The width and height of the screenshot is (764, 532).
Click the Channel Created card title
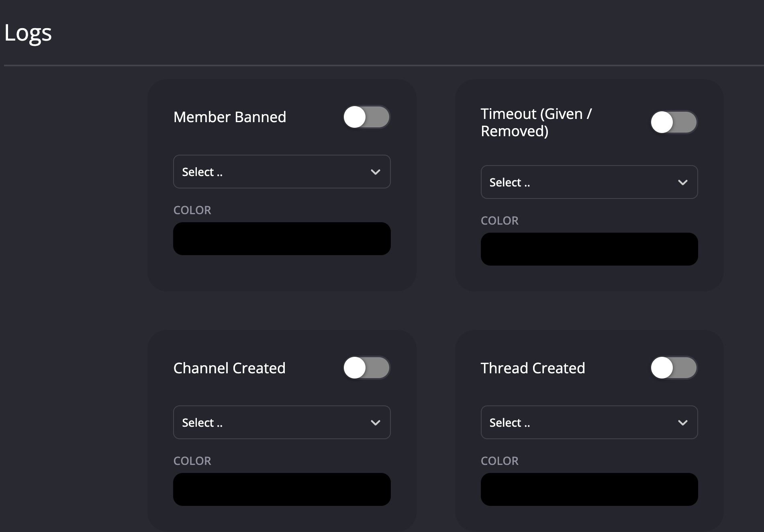(229, 368)
